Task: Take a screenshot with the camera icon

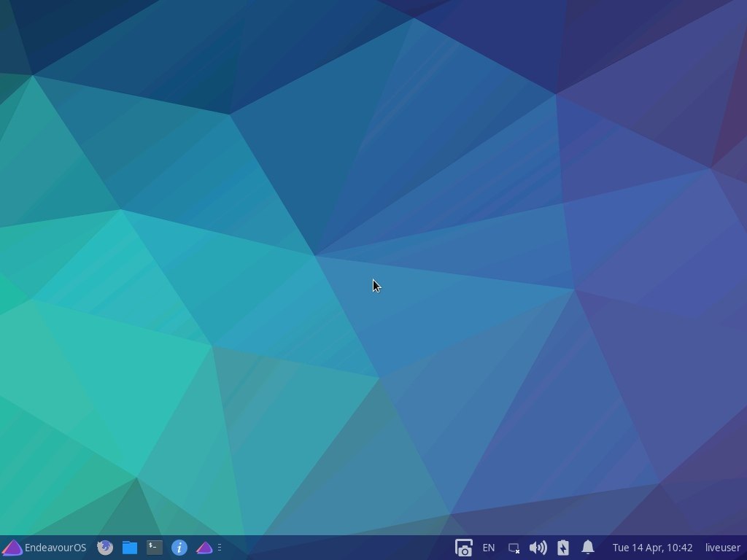Action: pos(463,548)
